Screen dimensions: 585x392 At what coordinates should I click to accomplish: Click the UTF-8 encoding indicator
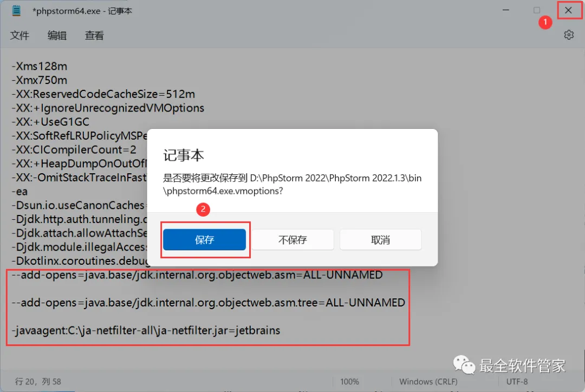(517, 382)
